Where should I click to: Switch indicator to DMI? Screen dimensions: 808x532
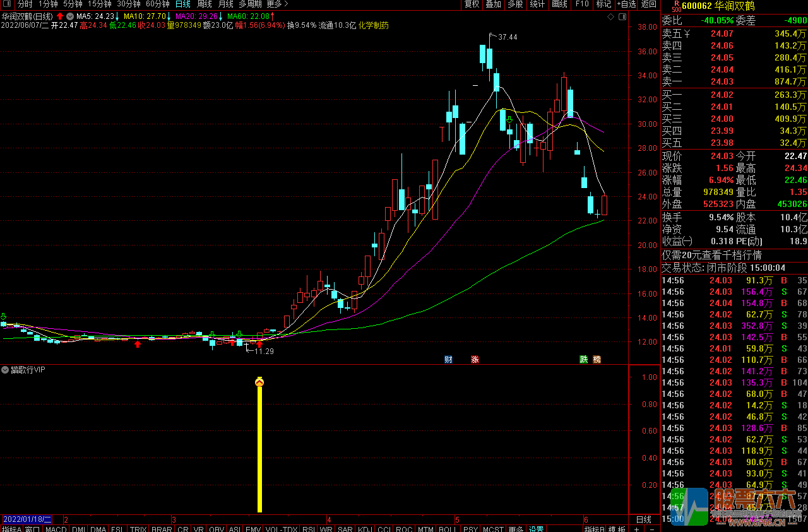pyautogui.click(x=78, y=529)
